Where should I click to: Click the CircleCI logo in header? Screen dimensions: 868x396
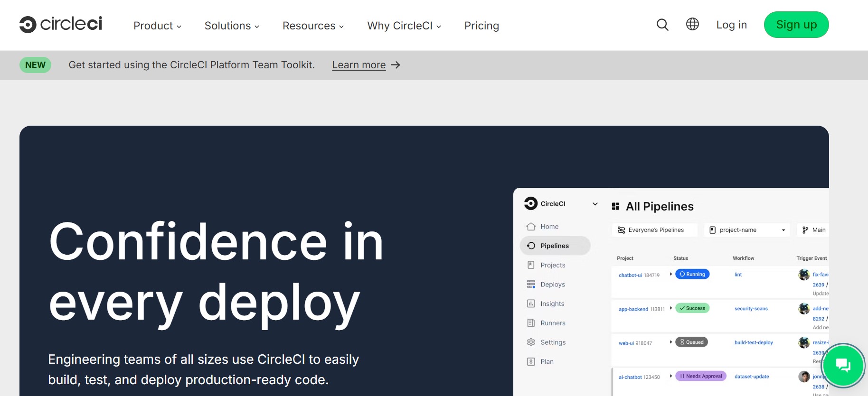tap(61, 24)
